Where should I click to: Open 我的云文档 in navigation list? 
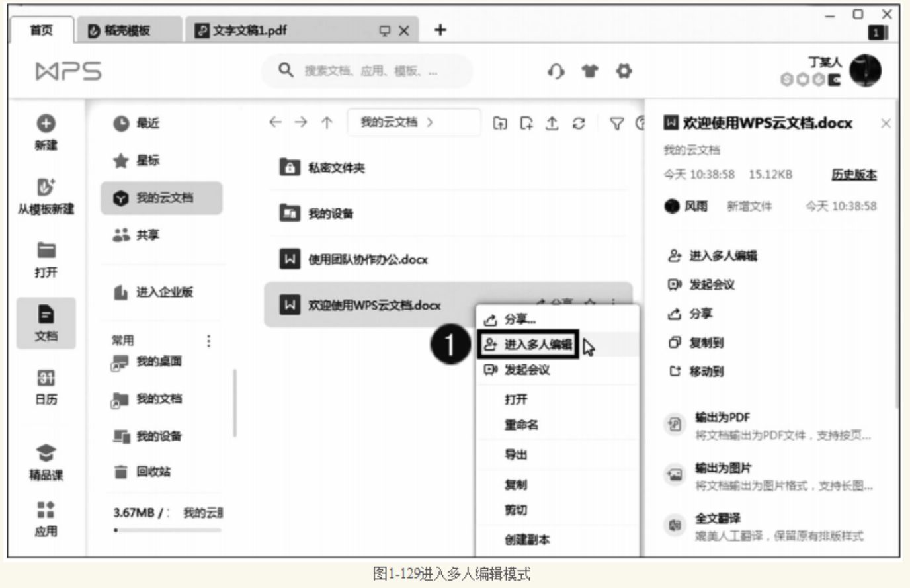tap(162, 198)
